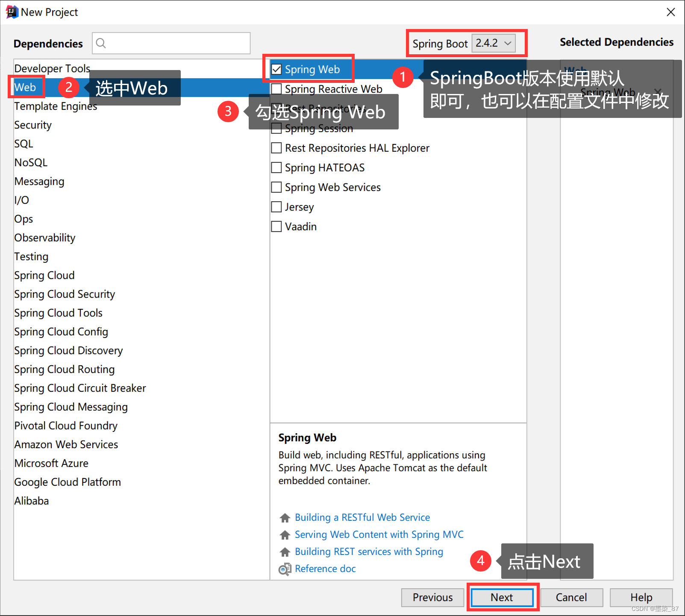685x616 pixels.
Task: Enable the Spring HATEOAS checkbox
Action: [276, 167]
